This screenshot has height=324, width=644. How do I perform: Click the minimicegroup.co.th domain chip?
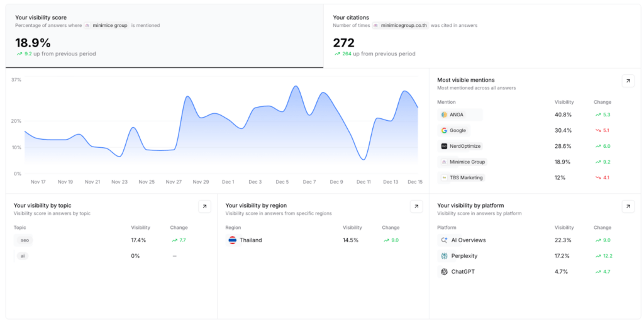(400, 26)
